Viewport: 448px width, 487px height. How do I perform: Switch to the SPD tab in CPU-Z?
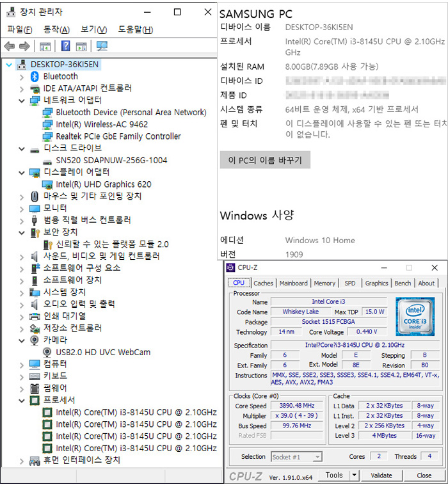(x=350, y=283)
